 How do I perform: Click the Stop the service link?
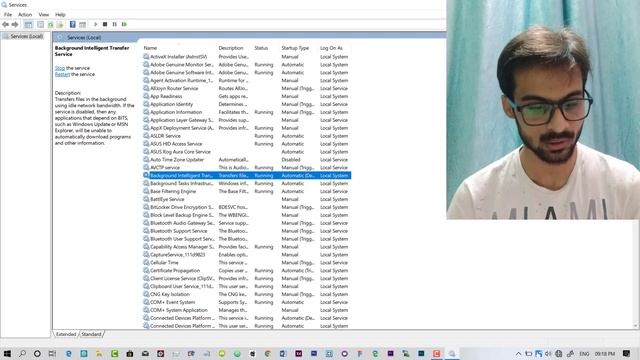[x=60, y=68]
